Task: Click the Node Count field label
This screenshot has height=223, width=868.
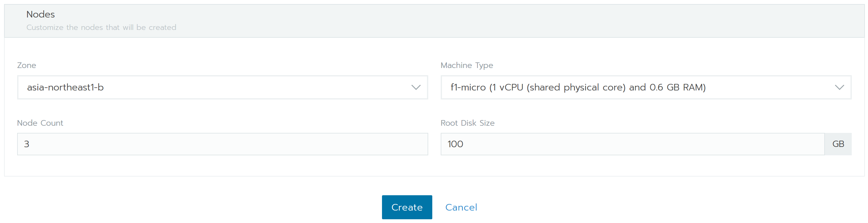Action: coord(40,123)
